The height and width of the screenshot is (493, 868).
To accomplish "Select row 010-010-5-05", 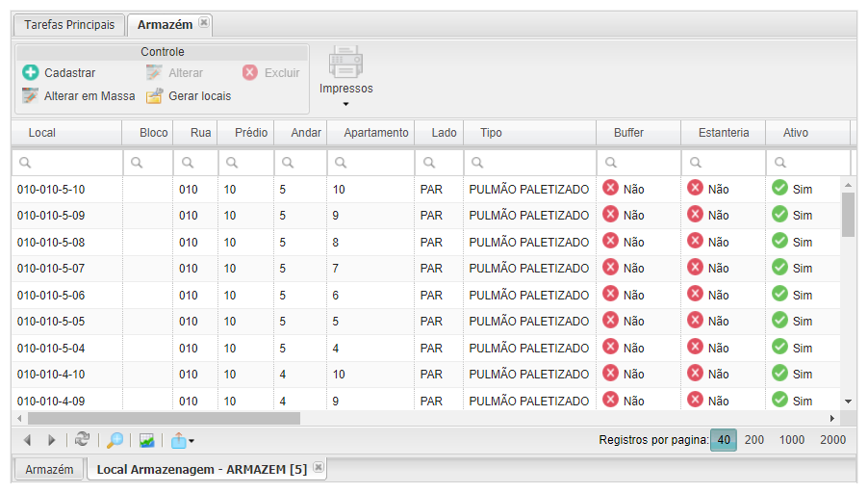I will point(426,322).
